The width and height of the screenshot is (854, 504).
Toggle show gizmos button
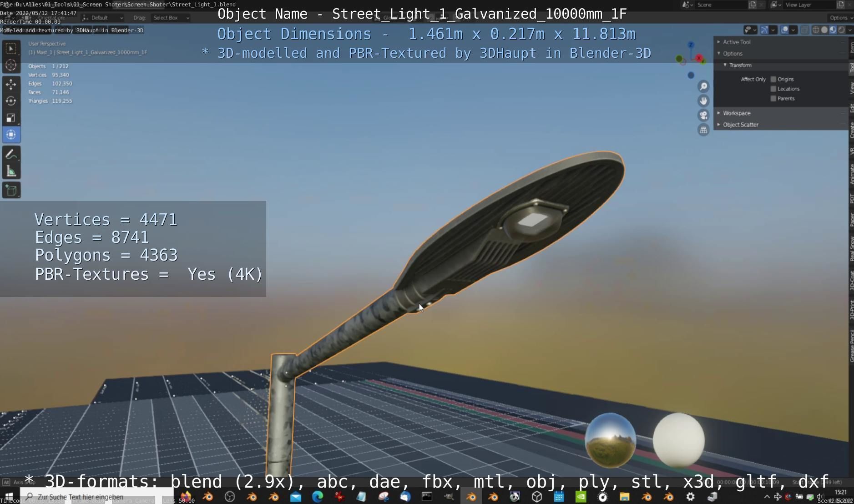(764, 30)
